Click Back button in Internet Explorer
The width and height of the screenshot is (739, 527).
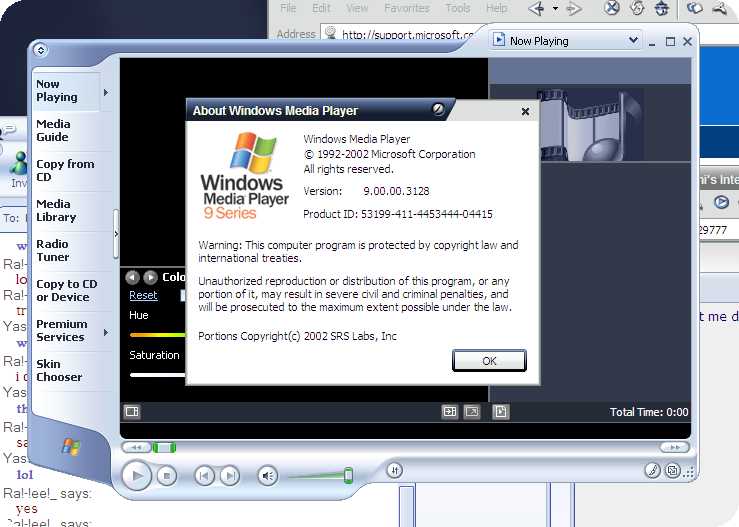537,8
